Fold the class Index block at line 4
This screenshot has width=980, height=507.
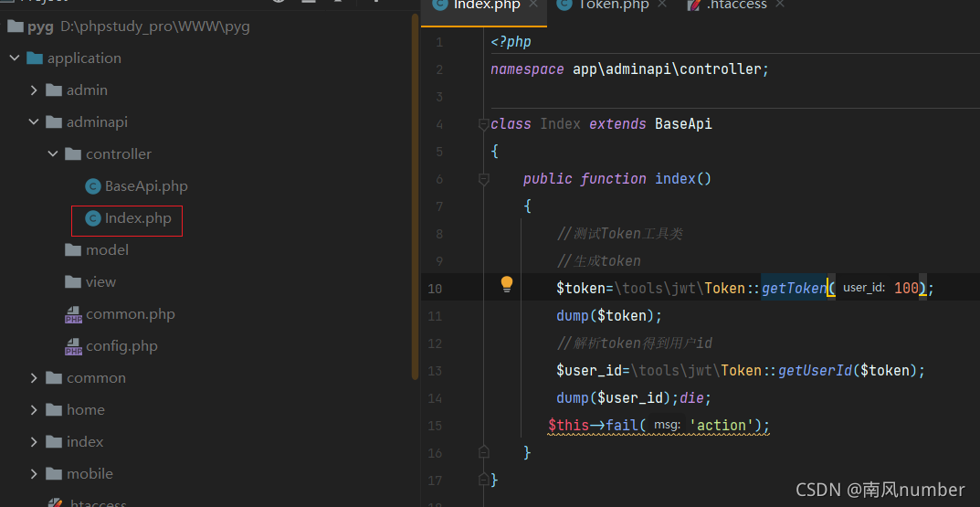pyautogui.click(x=483, y=124)
